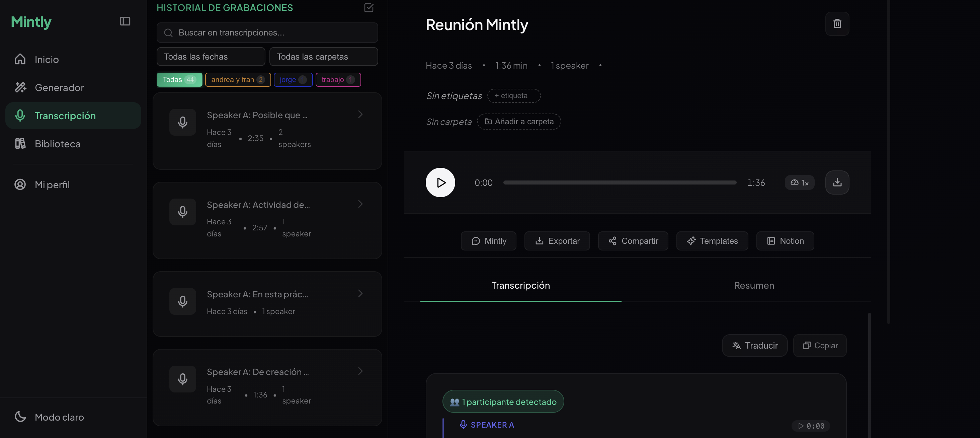Export the transcription to Notion
Image resolution: width=980 pixels, height=438 pixels.
(x=785, y=240)
